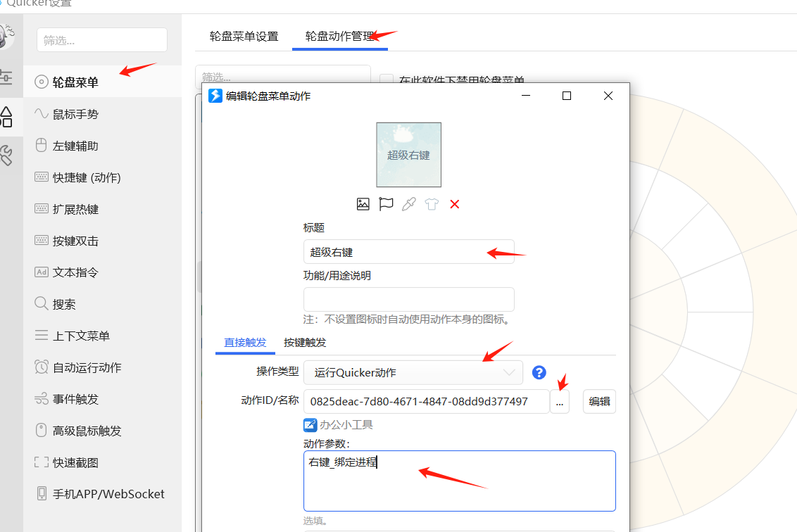
Task: Click the 左键辅助 mouse icon
Action: point(41,146)
